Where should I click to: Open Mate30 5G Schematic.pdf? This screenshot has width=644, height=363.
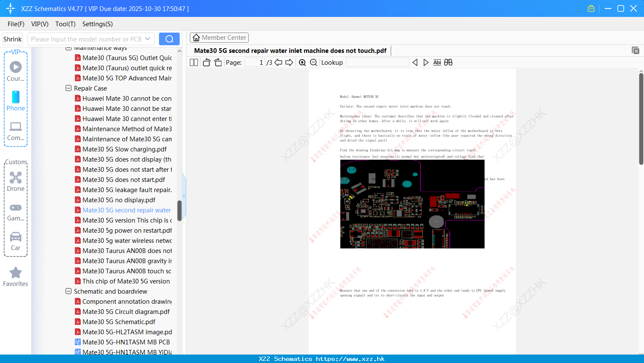point(119,322)
